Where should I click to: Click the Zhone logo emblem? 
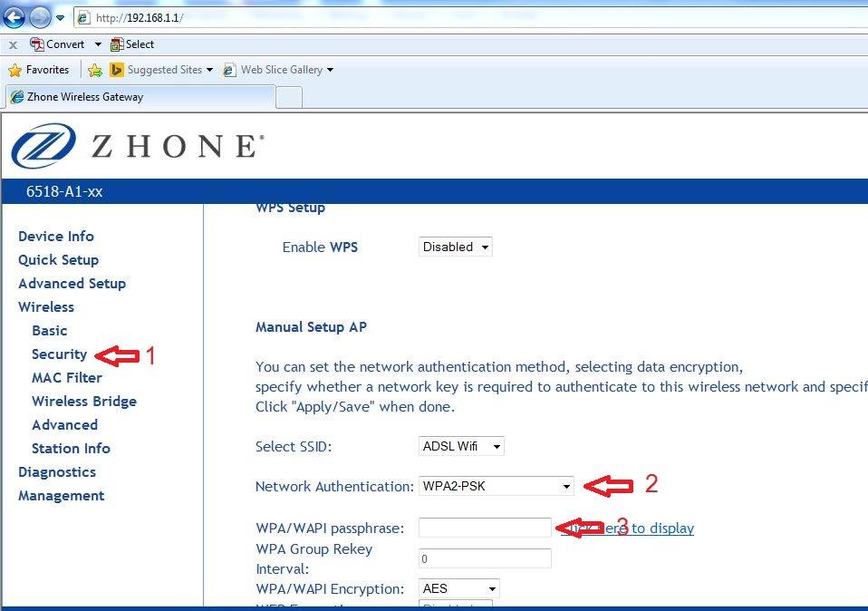43,146
